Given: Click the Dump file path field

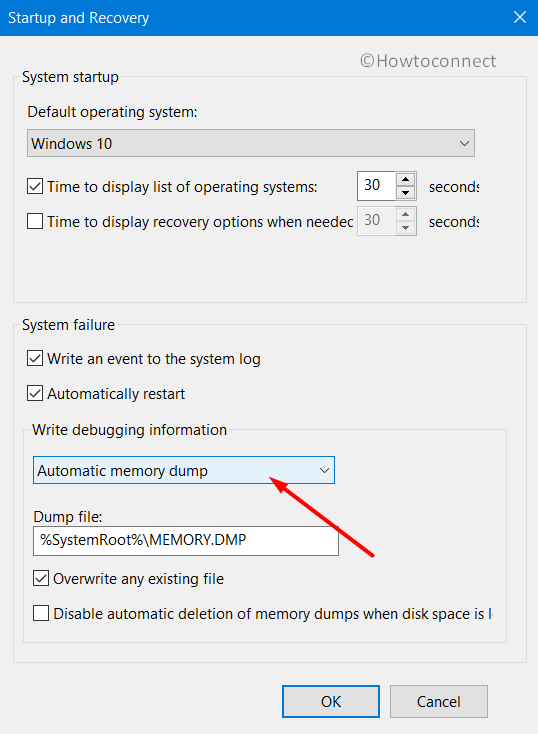Looking at the screenshot, I should pos(185,541).
